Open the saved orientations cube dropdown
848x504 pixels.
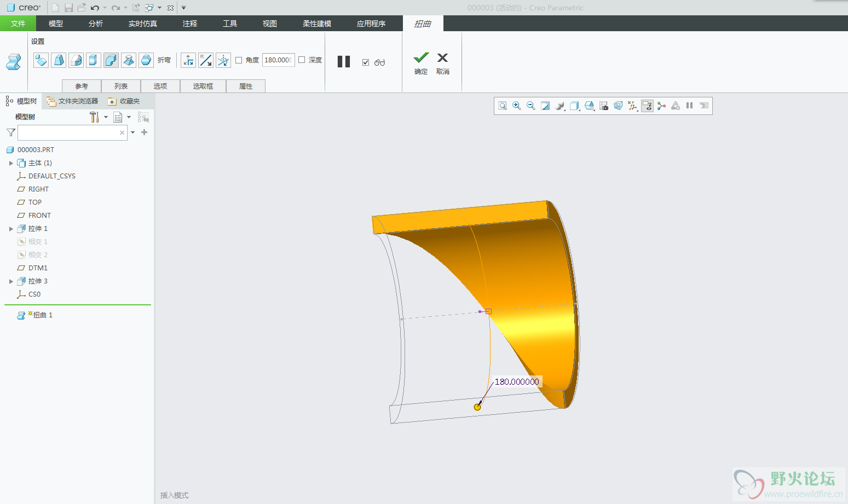[575, 106]
